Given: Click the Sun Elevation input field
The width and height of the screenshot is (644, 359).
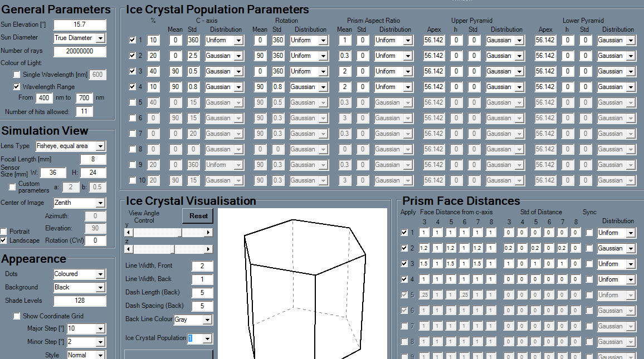Looking at the screenshot, I should click(80, 24).
